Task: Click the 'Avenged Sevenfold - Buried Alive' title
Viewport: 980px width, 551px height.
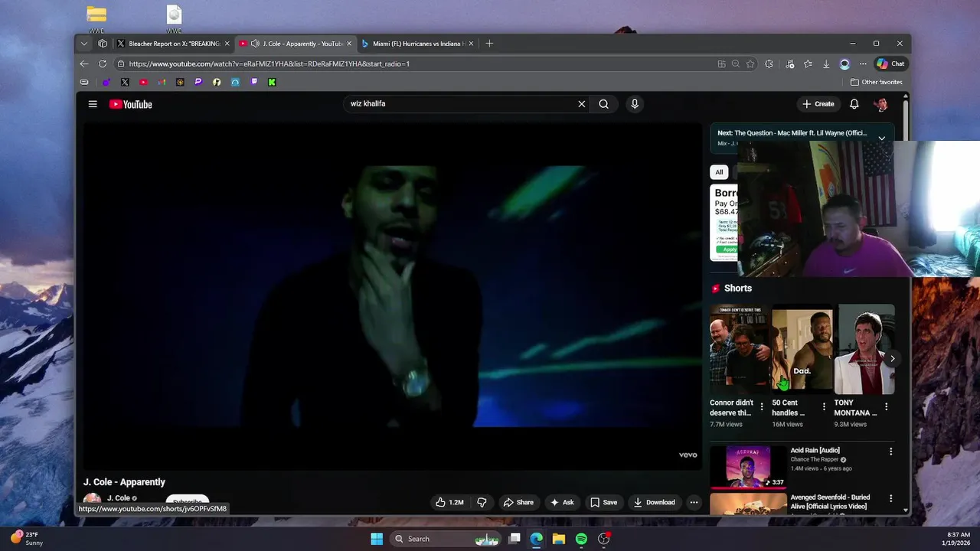Action: [830, 501]
